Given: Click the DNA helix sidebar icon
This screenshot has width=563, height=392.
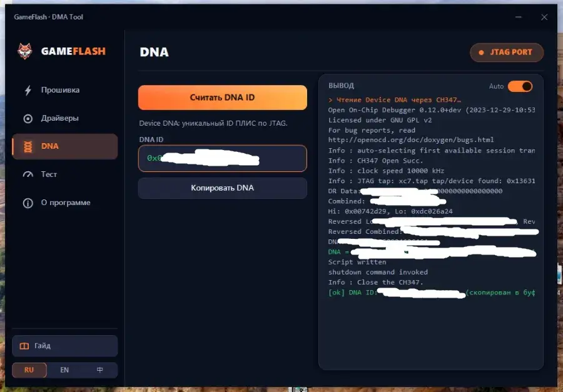Looking at the screenshot, I should click(x=28, y=146).
